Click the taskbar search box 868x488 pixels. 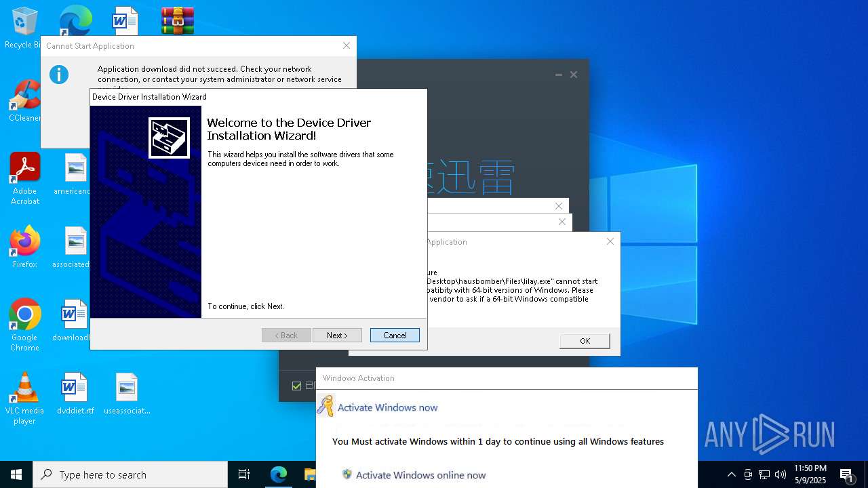click(x=130, y=474)
